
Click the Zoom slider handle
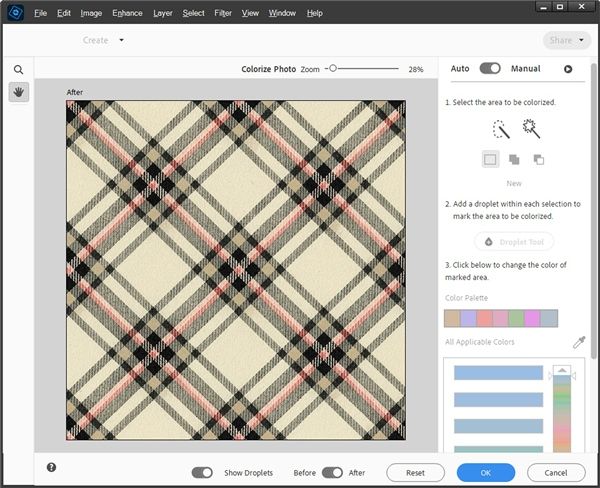(x=333, y=68)
